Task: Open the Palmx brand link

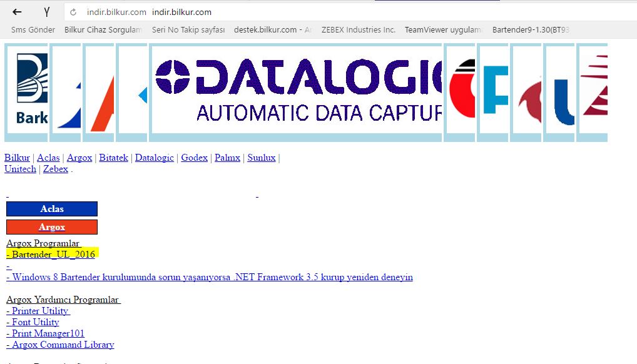Action: [x=227, y=158]
